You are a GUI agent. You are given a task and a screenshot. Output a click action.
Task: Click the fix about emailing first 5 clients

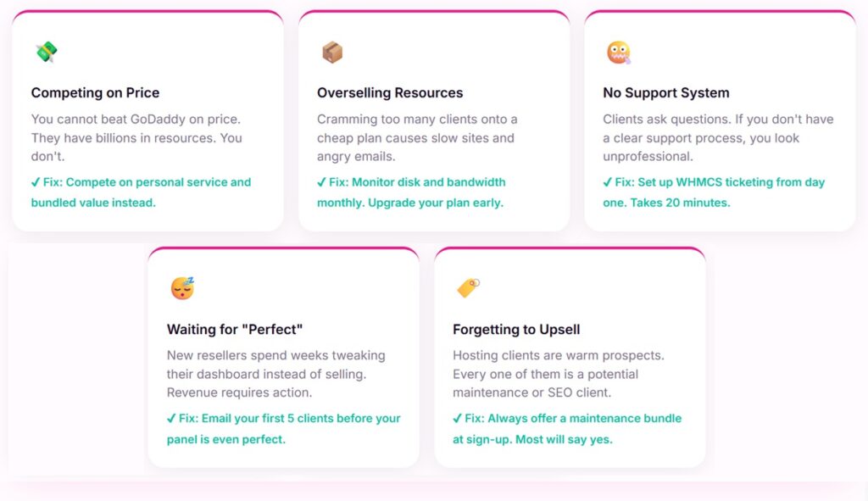[x=283, y=428]
